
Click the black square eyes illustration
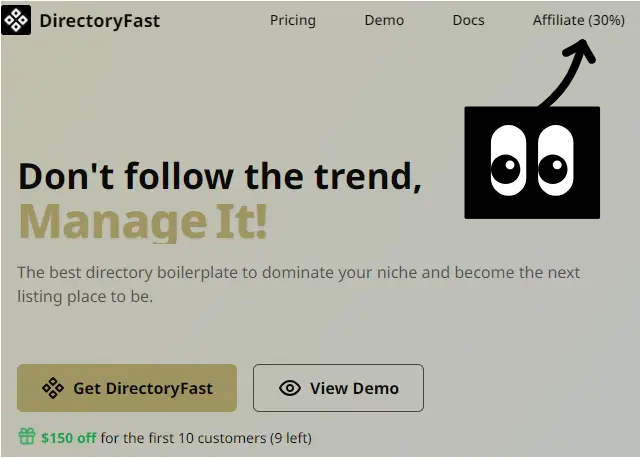pyautogui.click(x=532, y=162)
